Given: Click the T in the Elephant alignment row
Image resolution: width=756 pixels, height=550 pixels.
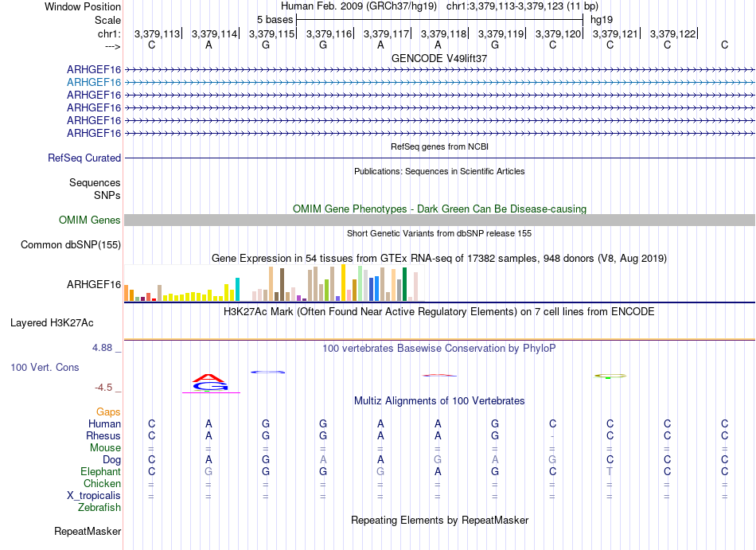Looking at the screenshot, I should coord(610,471).
